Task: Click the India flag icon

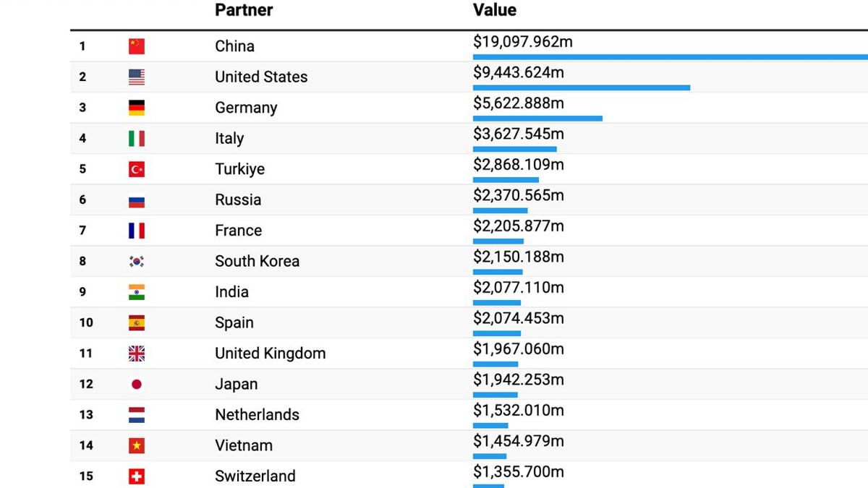Action: coord(137,292)
